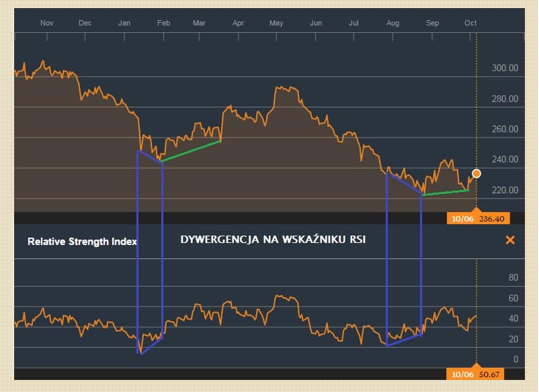The height and width of the screenshot is (392, 539).
Task: Click the 'DYWERGENCJA NA WSKAŹNIKU RSI' title
Action: (272, 240)
